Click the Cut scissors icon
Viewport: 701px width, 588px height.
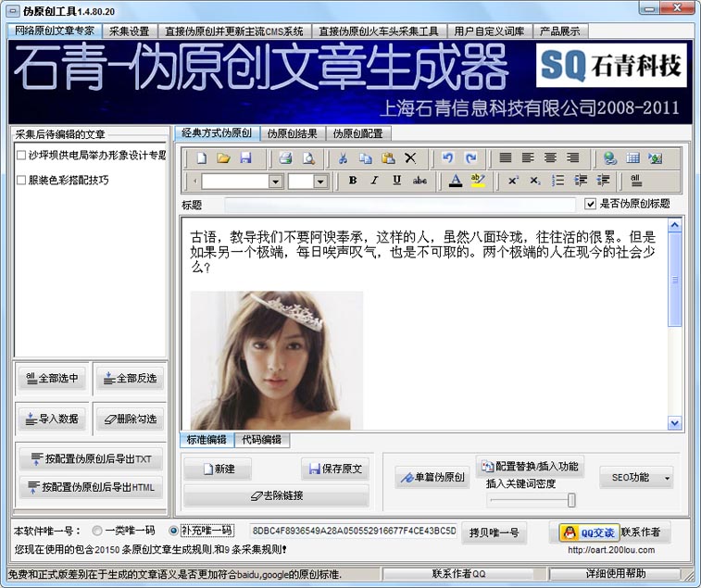click(343, 157)
